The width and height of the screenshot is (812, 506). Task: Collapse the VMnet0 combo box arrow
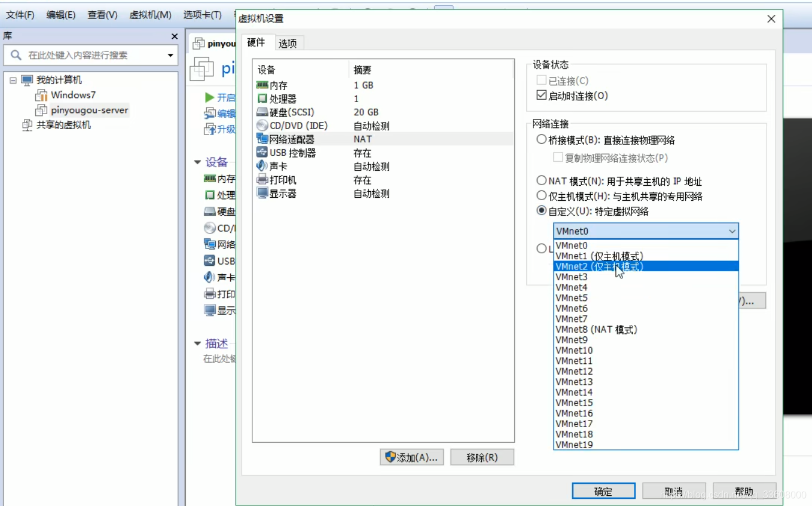(732, 231)
